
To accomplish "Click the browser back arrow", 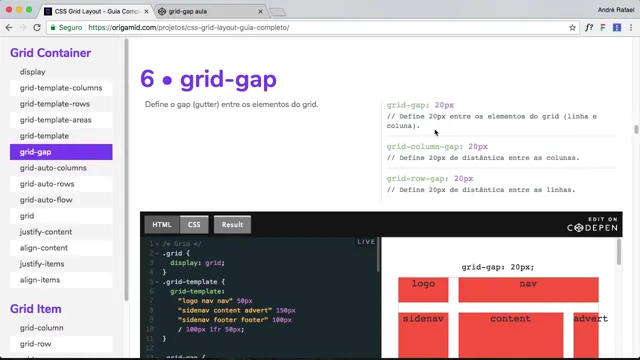I will [9, 27].
